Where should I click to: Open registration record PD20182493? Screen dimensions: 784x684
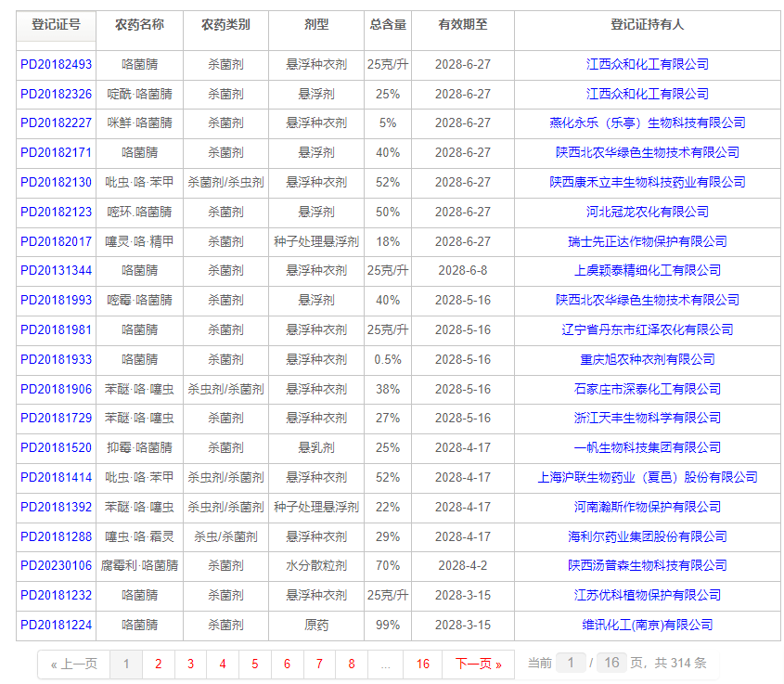[x=56, y=64]
